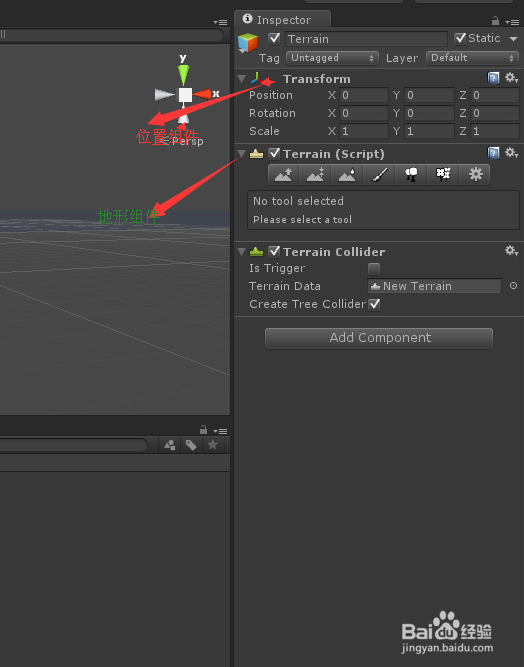Click the Rotation X field
This screenshot has width=524, height=667.
364,113
